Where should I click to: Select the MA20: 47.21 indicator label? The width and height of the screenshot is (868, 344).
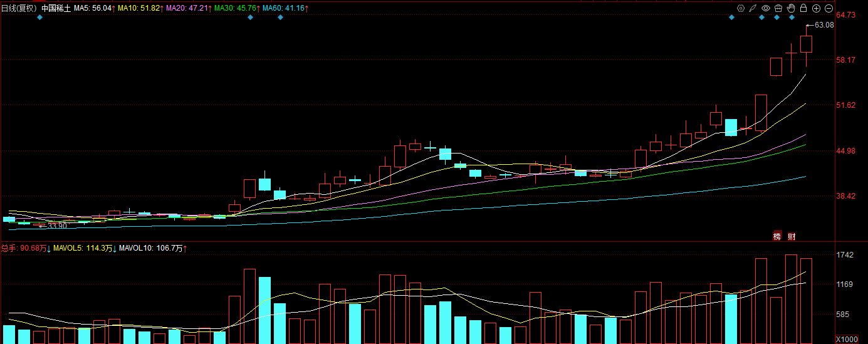[189, 8]
